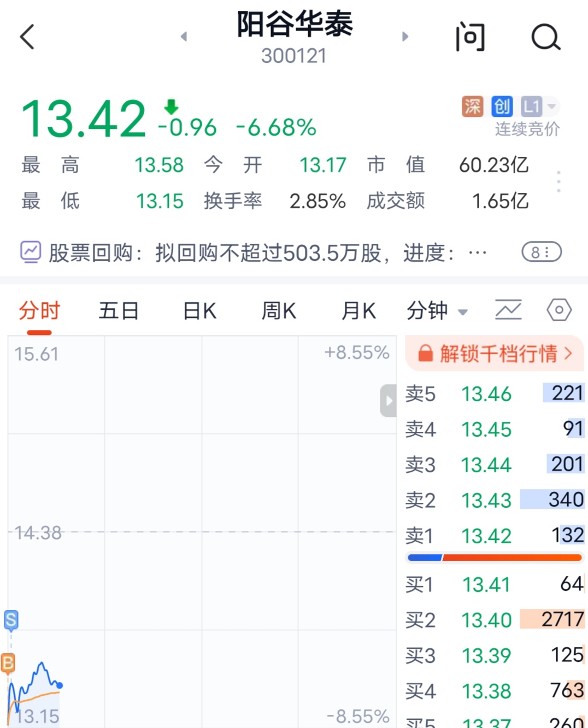The width and height of the screenshot is (588, 728).
Task: Tap the 最低 value 13.15
Action: click(160, 201)
